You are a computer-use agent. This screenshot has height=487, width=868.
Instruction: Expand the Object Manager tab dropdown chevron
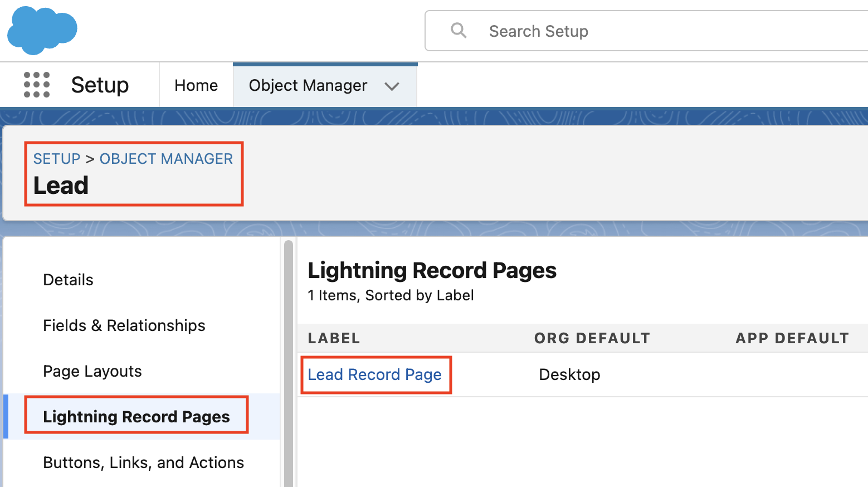point(392,86)
